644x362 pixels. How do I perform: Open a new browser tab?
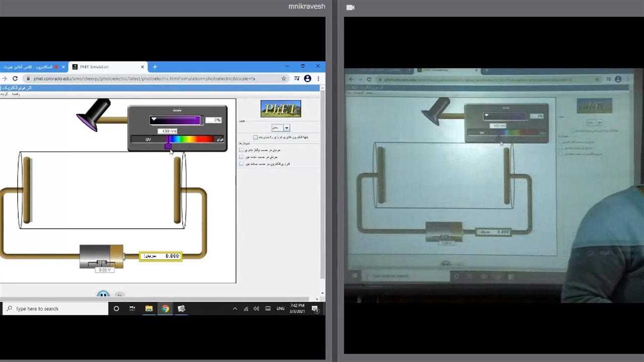[155, 67]
